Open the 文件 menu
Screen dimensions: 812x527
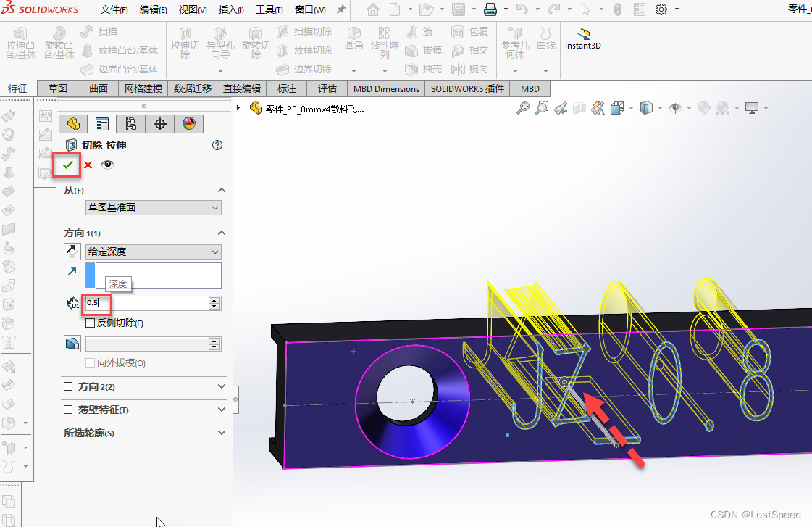pyautogui.click(x=114, y=9)
